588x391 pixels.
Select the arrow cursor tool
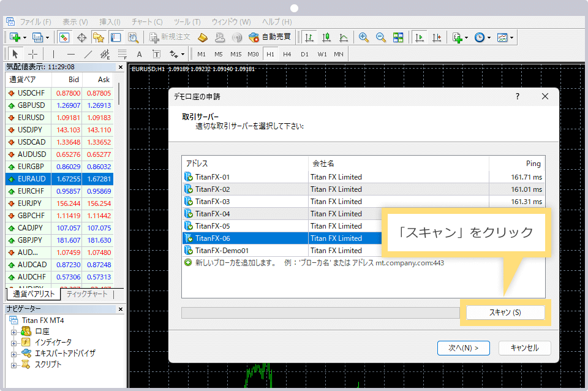(x=15, y=55)
